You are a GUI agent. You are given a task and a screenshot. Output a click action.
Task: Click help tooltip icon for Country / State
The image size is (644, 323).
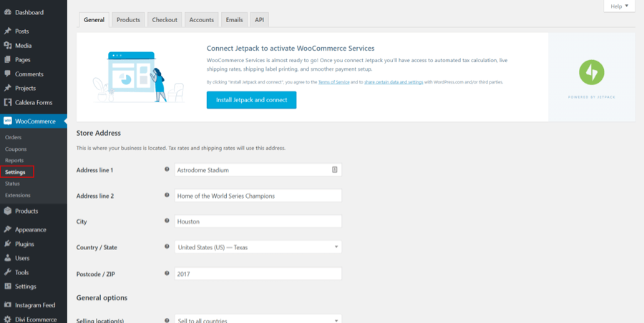(x=167, y=247)
